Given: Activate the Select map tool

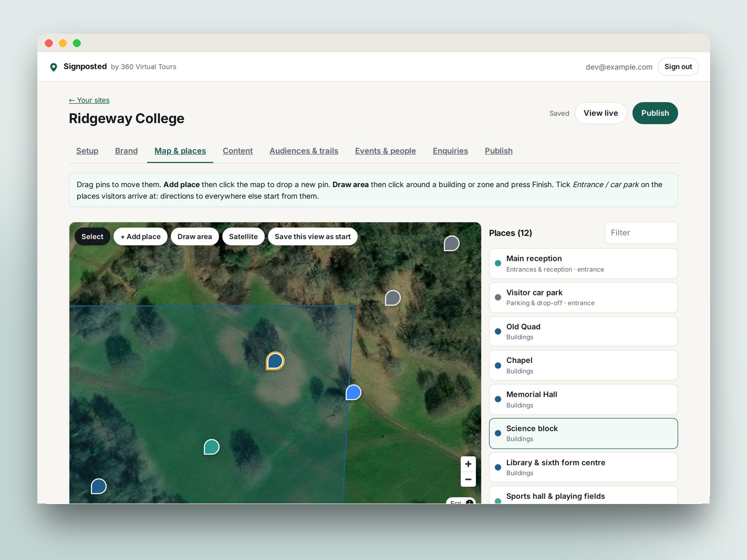Looking at the screenshot, I should pos(92,237).
